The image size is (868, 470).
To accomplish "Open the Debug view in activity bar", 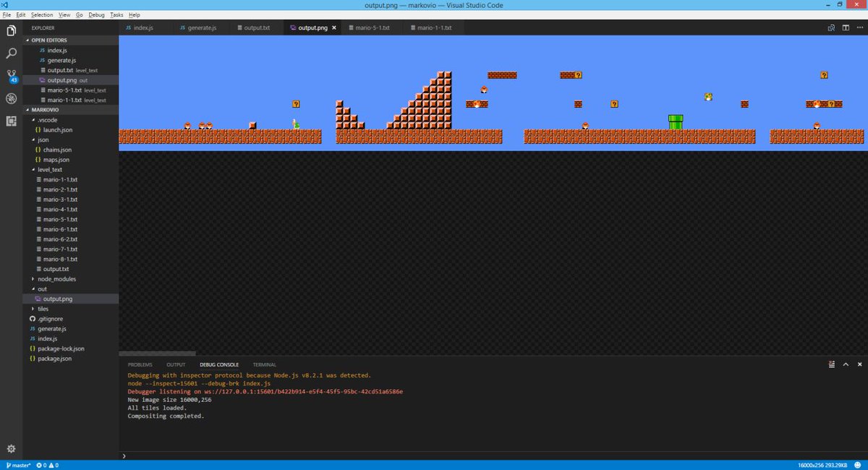I will [x=11, y=98].
